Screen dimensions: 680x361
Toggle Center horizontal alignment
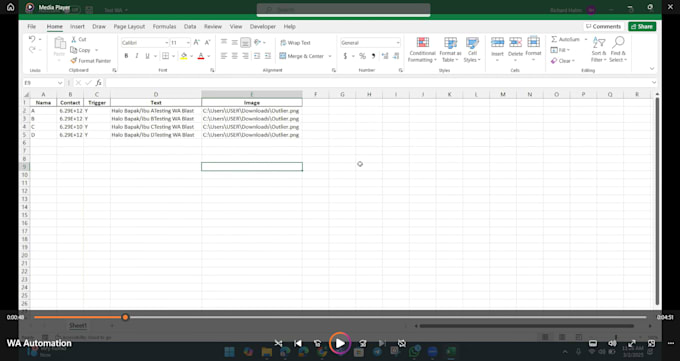(x=235, y=56)
